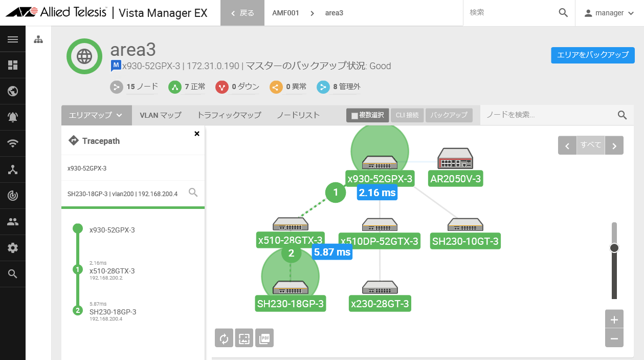Screen dimensions: 644x360
Task: Filter by 15 ノード status
Action: point(134,87)
